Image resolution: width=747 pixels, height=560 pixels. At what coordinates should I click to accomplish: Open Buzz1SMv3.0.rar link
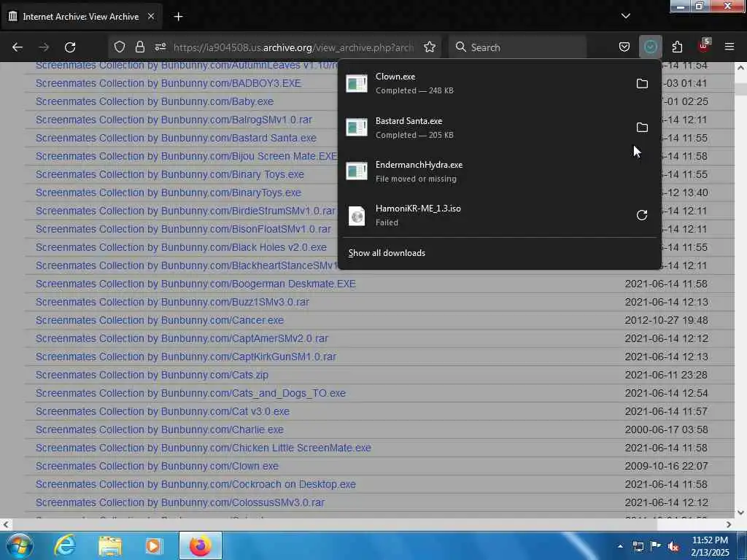(172, 302)
